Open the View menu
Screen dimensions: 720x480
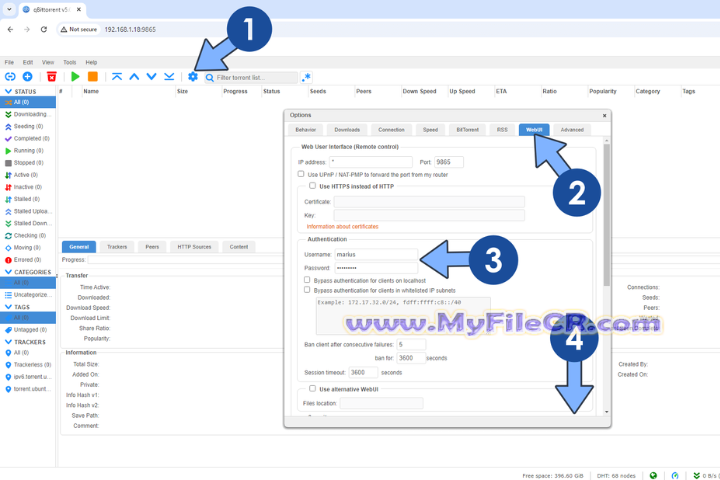pos(48,62)
